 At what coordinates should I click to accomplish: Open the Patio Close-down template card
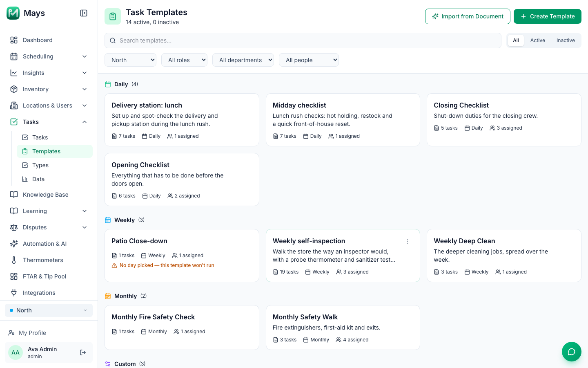click(182, 256)
